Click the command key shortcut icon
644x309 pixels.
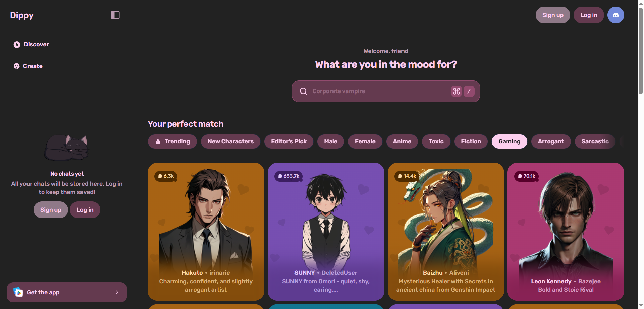(457, 91)
